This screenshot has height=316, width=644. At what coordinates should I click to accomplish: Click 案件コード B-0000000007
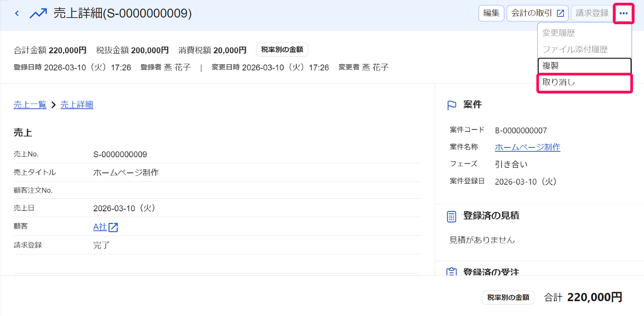click(521, 131)
